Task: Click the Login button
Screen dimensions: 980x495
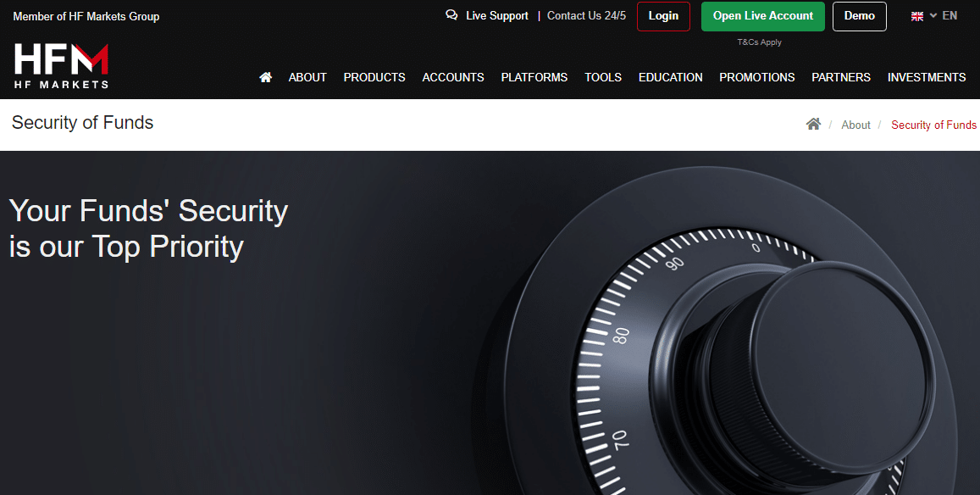Action: tap(664, 16)
